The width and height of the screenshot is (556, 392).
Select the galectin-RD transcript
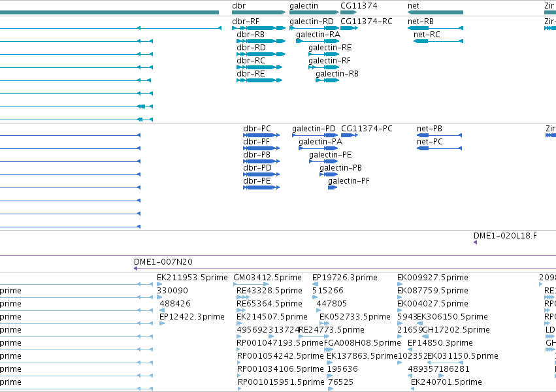(x=314, y=28)
